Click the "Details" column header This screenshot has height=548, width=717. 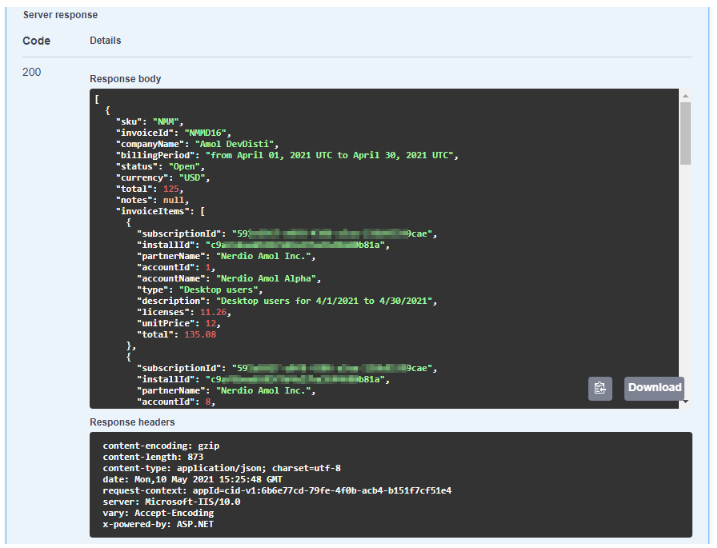tap(105, 40)
